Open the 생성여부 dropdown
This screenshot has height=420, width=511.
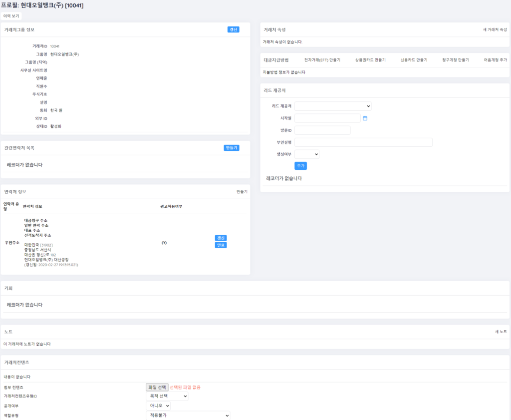tap(306, 154)
